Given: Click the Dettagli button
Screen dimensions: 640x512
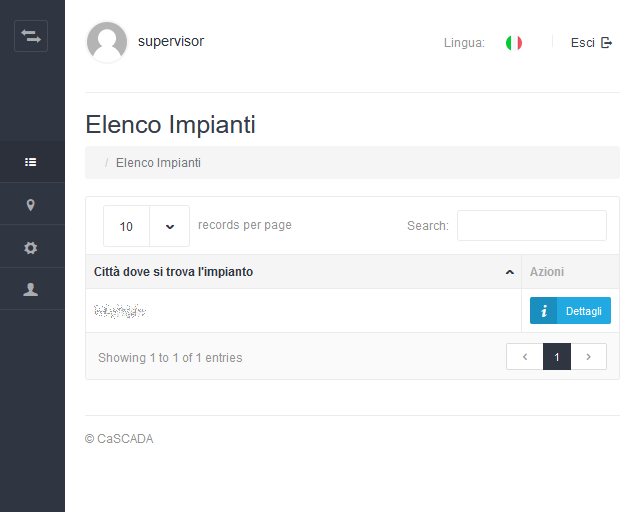Looking at the screenshot, I should [x=570, y=311].
